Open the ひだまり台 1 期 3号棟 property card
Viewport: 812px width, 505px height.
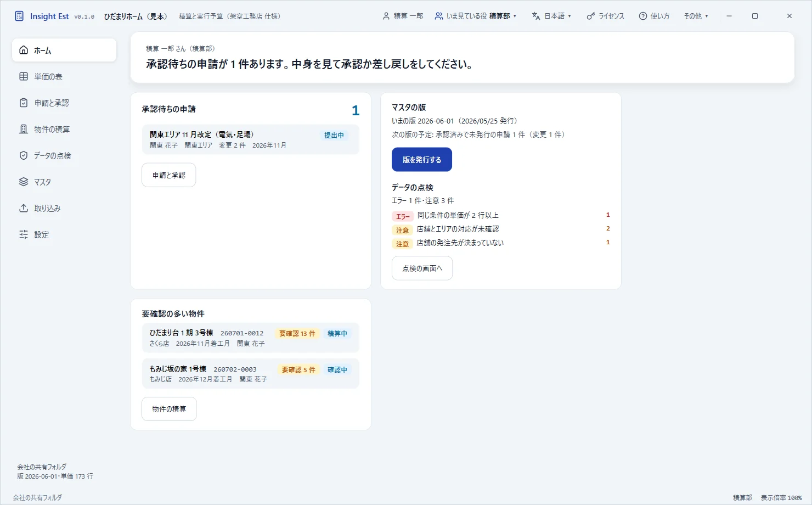pyautogui.click(x=250, y=338)
